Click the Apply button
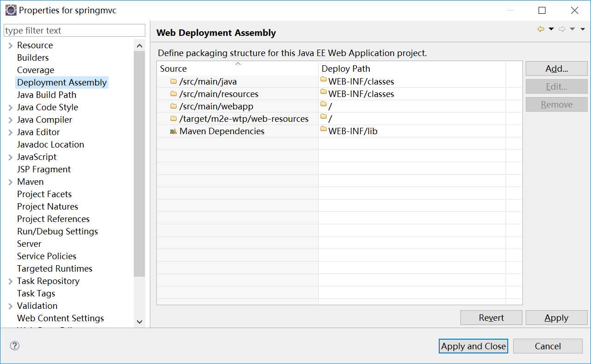 (557, 318)
